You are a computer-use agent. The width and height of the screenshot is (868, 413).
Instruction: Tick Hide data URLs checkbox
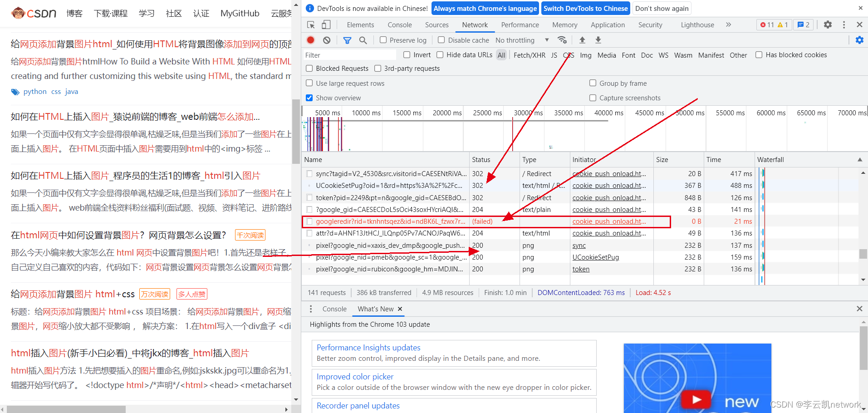click(x=440, y=55)
